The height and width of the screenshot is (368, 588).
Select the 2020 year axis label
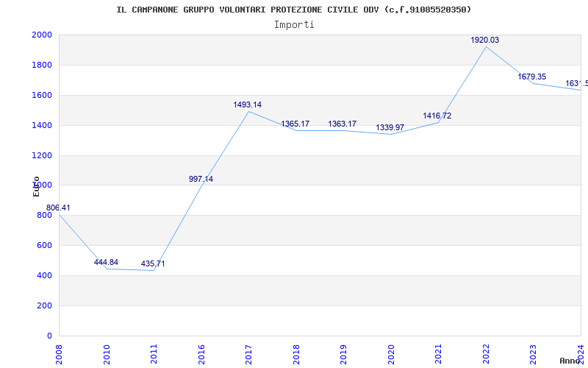click(x=391, y=353)
